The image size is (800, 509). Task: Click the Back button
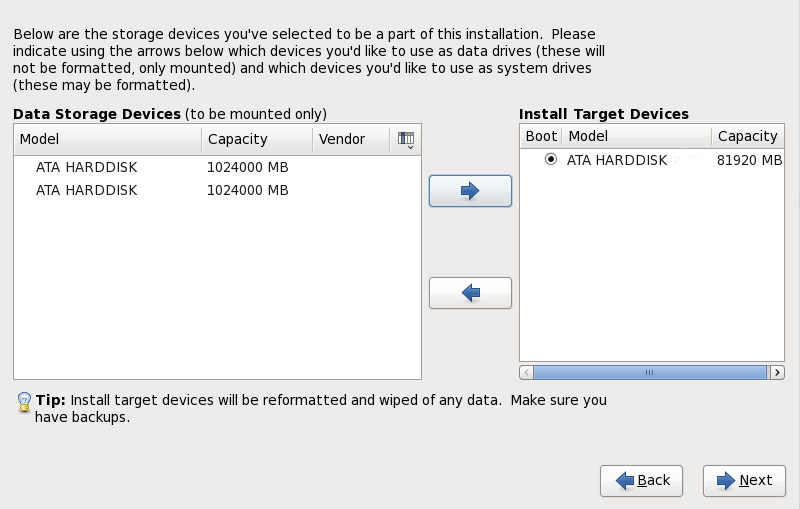click(641, 481)
